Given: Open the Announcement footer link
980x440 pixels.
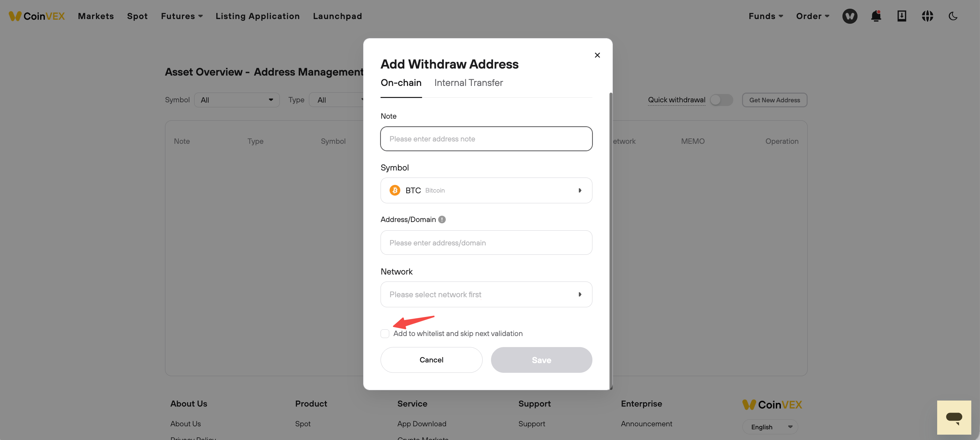Looking at the screenshot, I should point(646,424).
